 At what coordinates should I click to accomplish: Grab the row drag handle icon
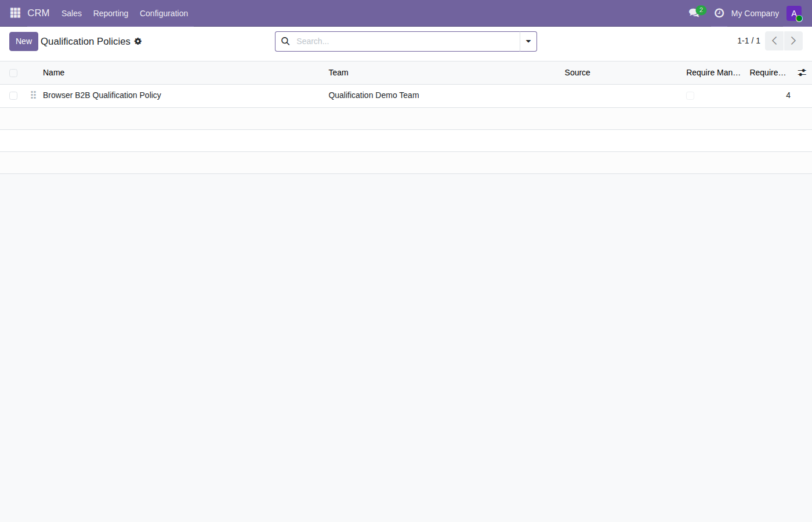[x=33, y=95]
